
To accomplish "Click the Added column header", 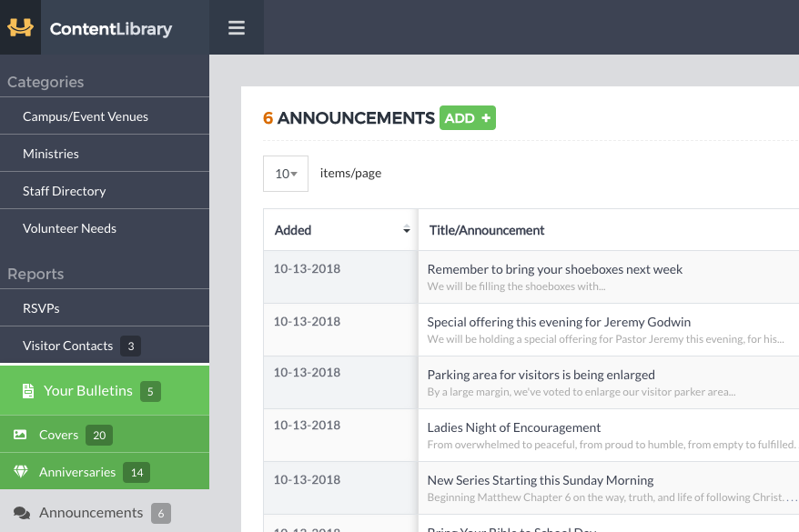I will (340, 229).
